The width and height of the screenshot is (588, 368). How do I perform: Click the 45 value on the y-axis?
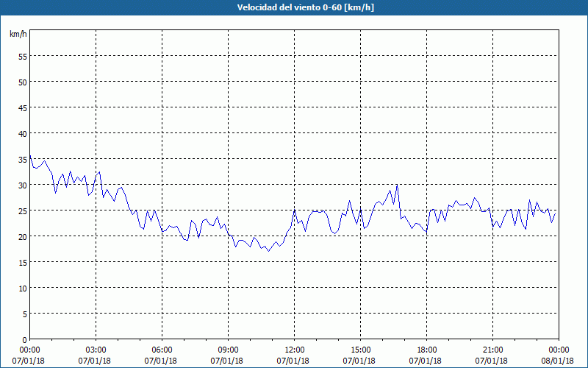click(23, 107)
